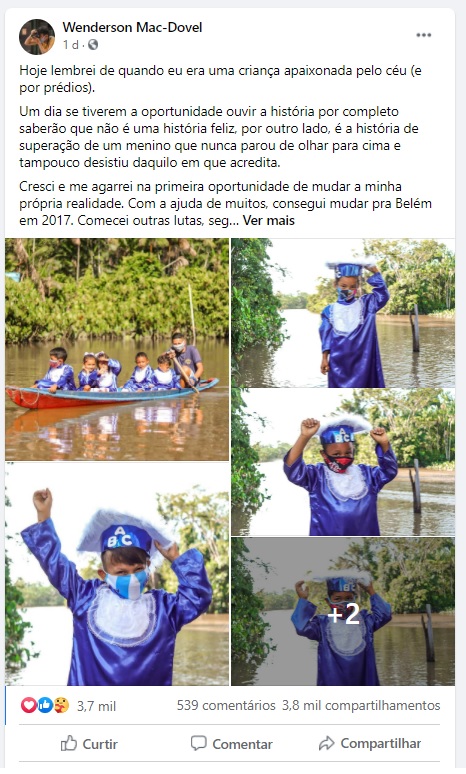Click the heart love reaction icon
This screenshot has width=466, height=774.
[29, 705]
